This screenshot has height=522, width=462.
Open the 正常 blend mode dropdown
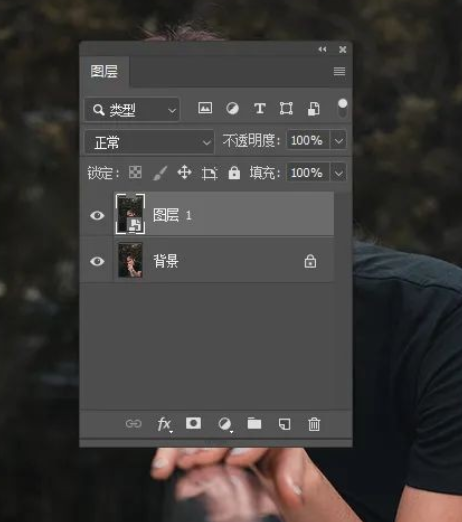[149, 142]
